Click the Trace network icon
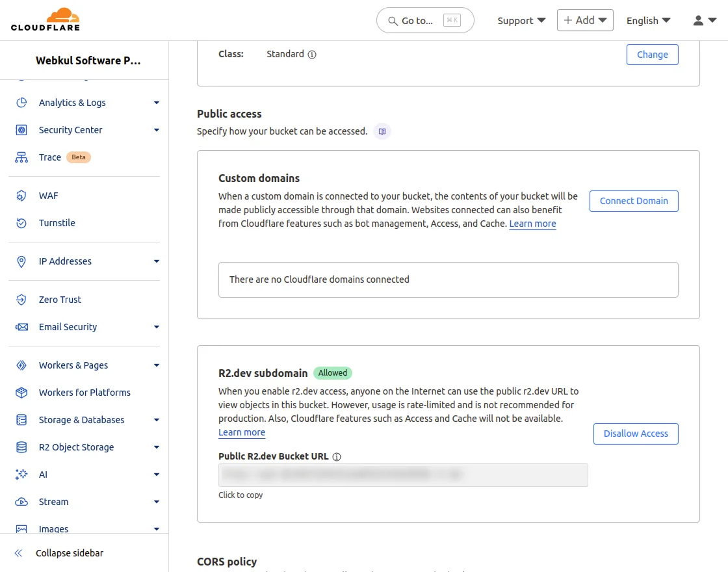The image size is (728, 572). [21, 157]
